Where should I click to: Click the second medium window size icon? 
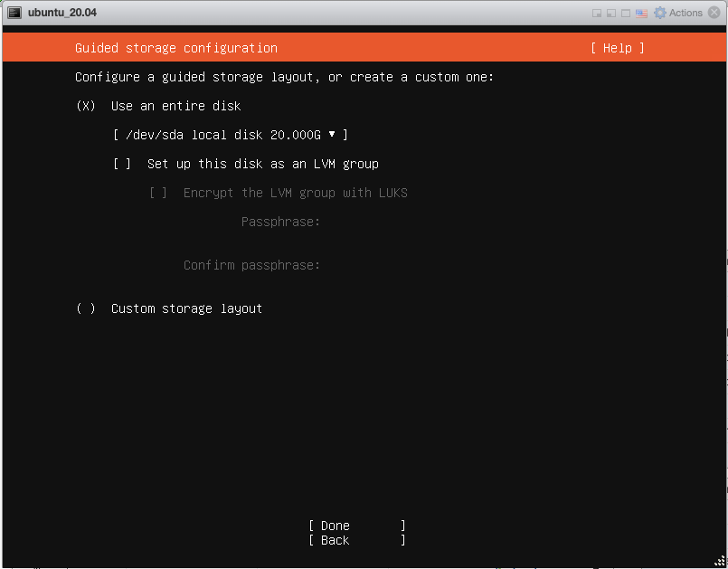tap(611, 13)
